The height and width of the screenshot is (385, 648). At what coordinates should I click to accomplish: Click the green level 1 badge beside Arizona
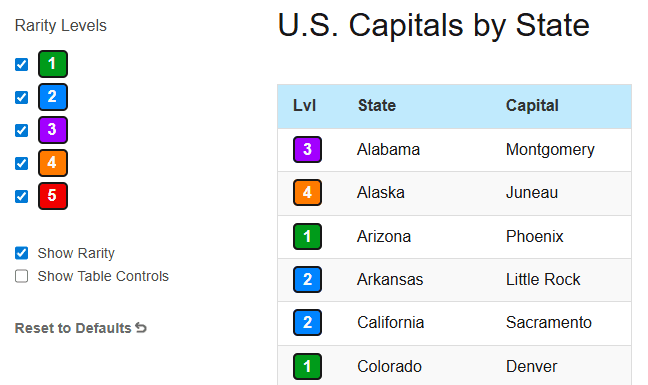tap(307, 236)
